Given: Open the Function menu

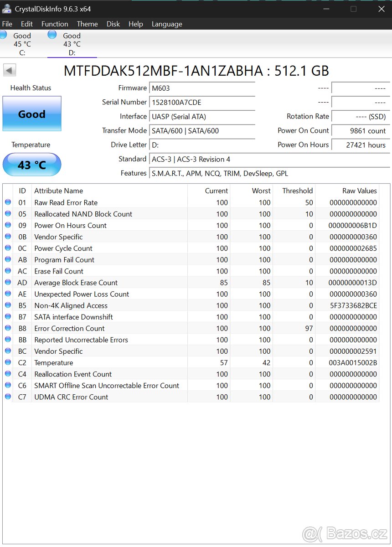Looking at the screenshot, I should click(x=55, y=24).
